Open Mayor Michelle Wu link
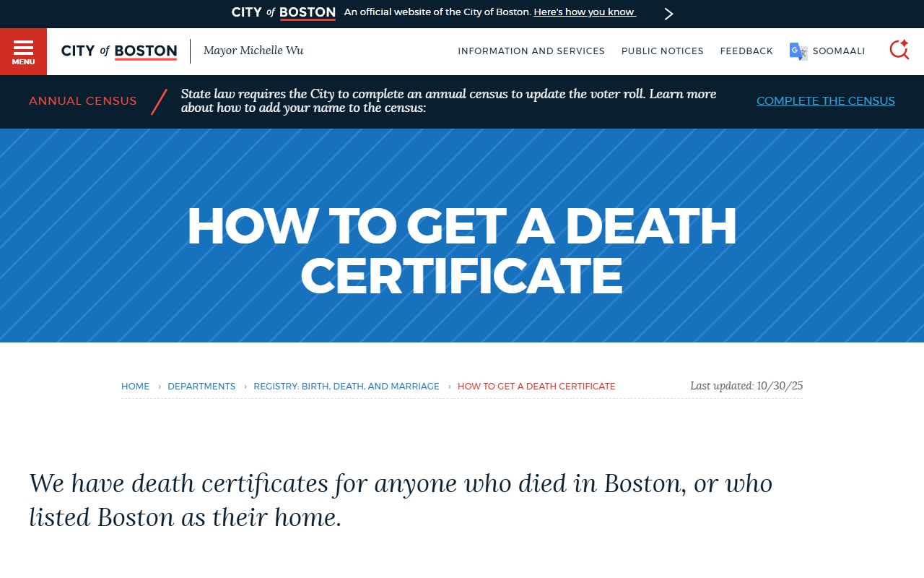The image size is (924, 578). [253, 51]
